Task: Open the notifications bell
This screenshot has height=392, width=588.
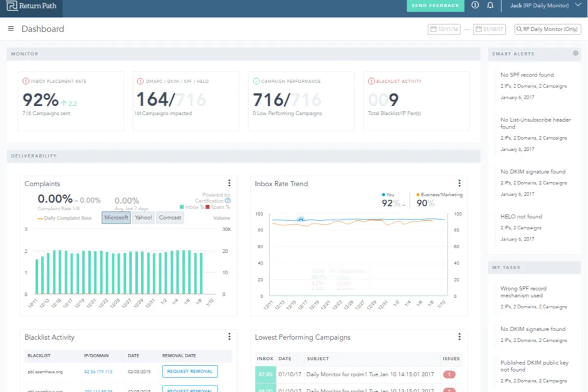Action: [490, 5]
